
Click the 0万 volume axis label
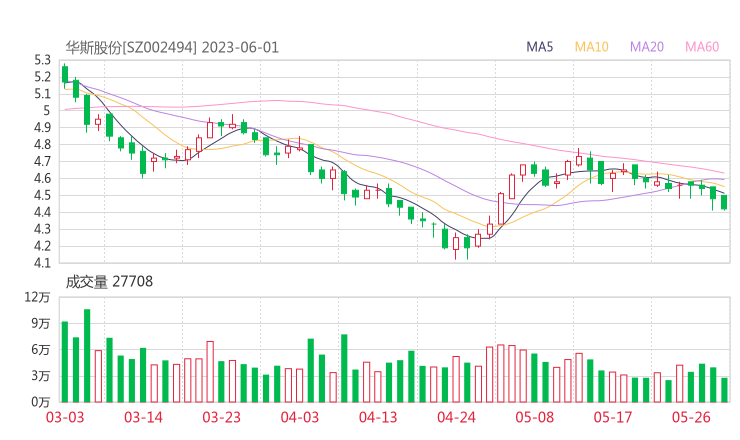pos(41,402)
